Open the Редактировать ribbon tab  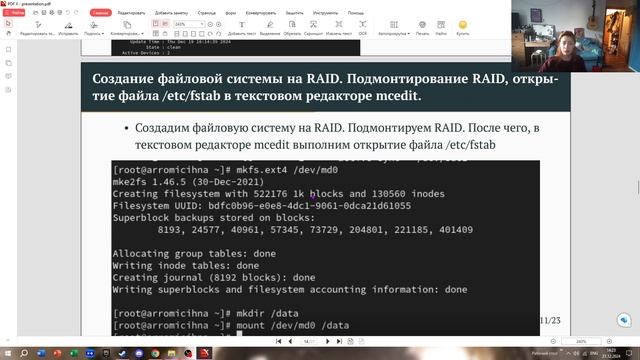coord(131,13)
